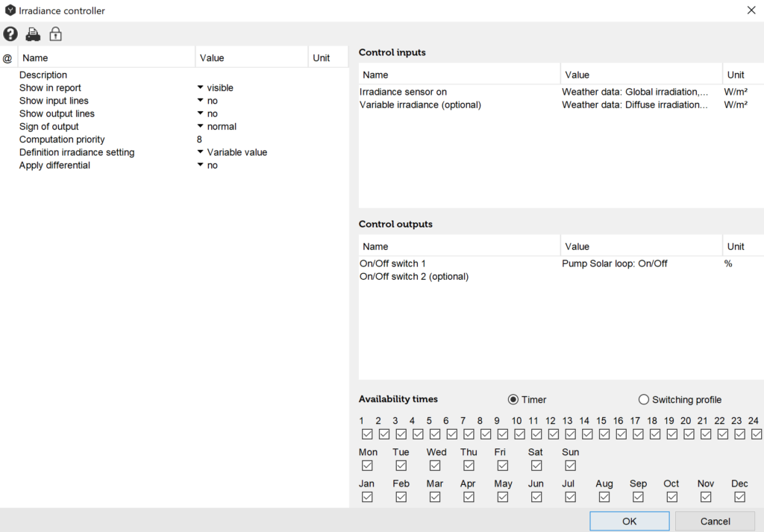Viewport: 764px width, 532px height.
Task: Click the help question mark icon
Action: click(x=10, y=34)
